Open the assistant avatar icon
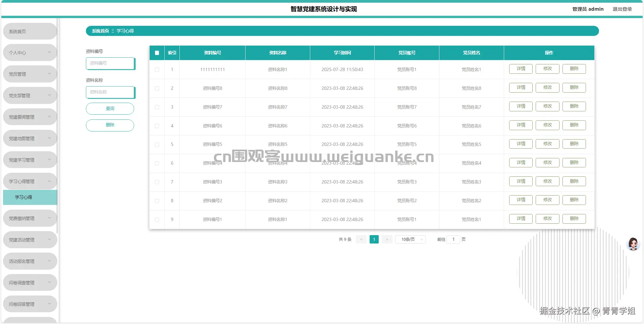The image size is (644, 324). pos(633,244)
